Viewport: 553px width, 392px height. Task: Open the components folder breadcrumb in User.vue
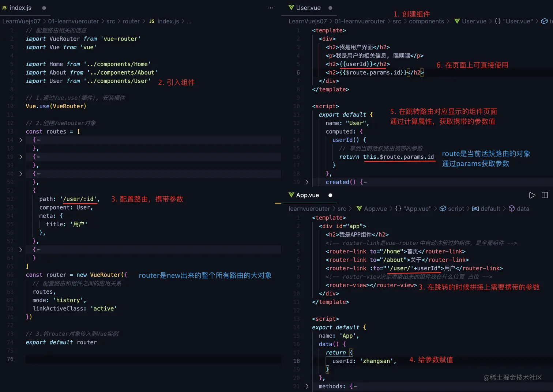(x=426, y=21)
